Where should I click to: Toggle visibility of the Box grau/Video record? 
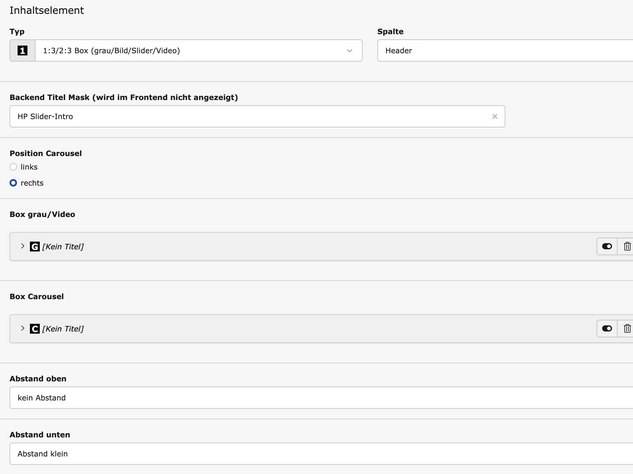607,246
